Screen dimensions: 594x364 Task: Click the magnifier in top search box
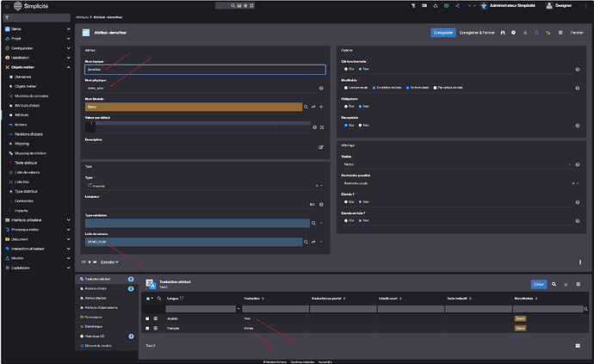tap(232, 6)
